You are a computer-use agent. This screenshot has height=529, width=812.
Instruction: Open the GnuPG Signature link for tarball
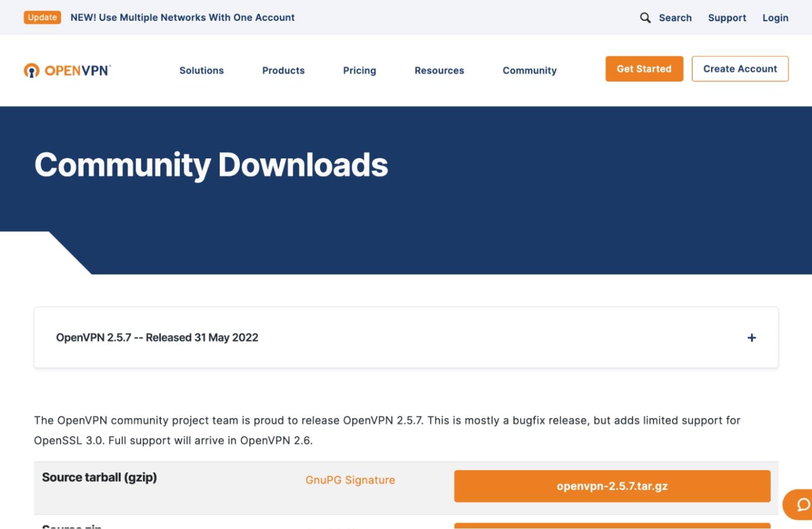coord(350,480)
